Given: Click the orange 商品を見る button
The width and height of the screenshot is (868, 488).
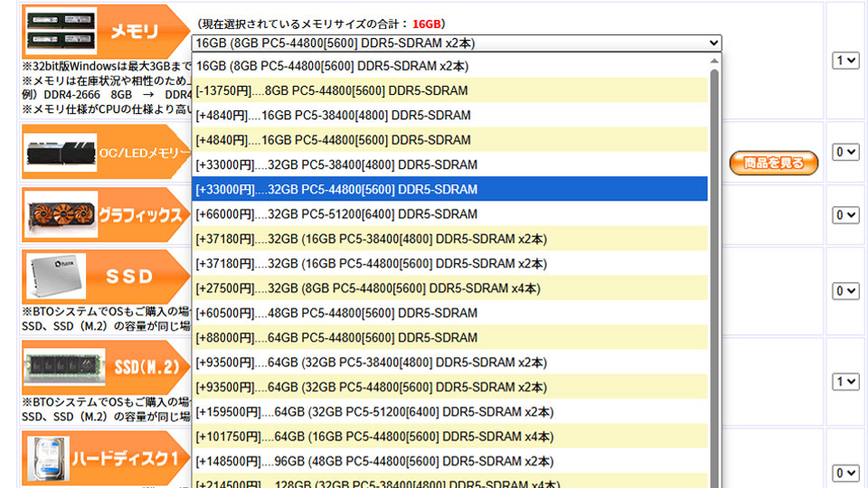Looking at the screenshot, I should 773,164.
